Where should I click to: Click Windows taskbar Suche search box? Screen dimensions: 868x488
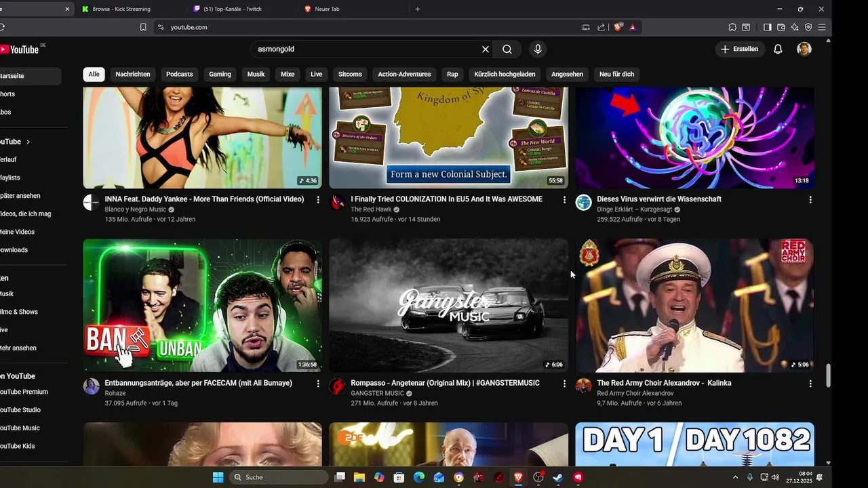(x=279, y=477)
